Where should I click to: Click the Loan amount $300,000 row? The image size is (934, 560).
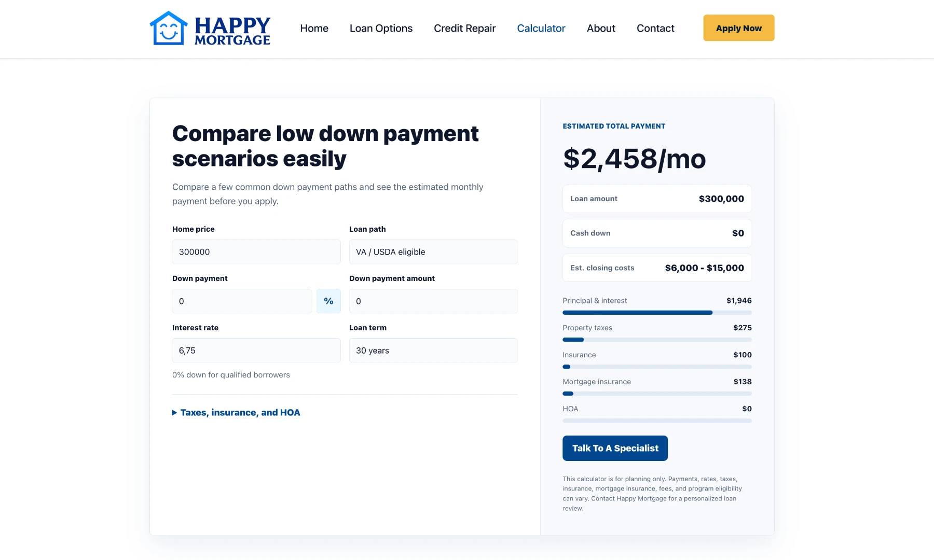click(657, 199)
